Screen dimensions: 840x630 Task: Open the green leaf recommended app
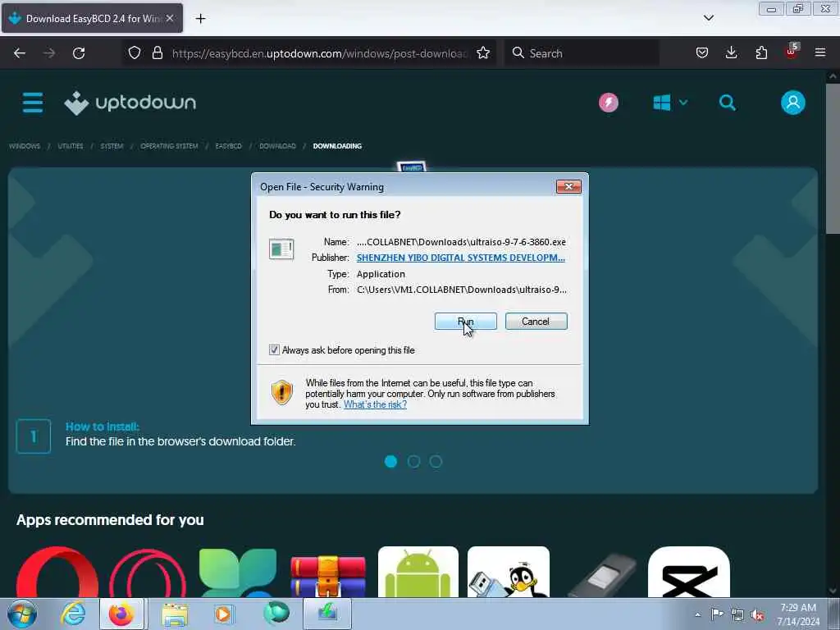[x=238, y=572]
